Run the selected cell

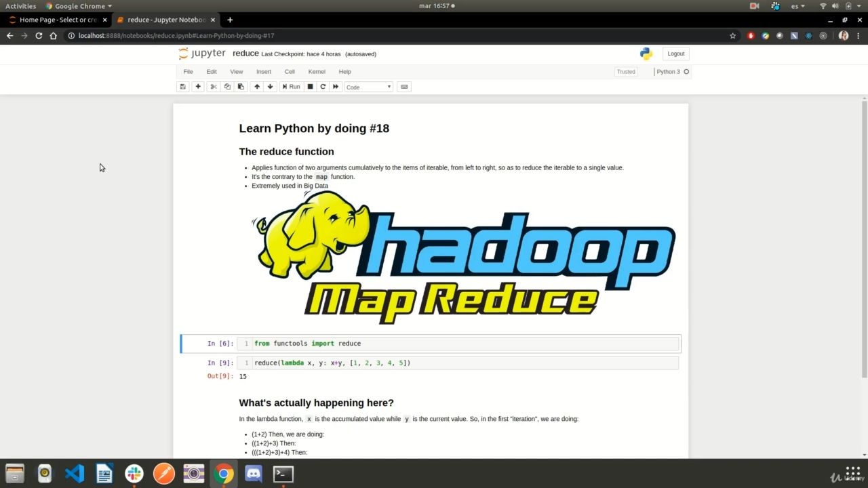coord(292,87)
